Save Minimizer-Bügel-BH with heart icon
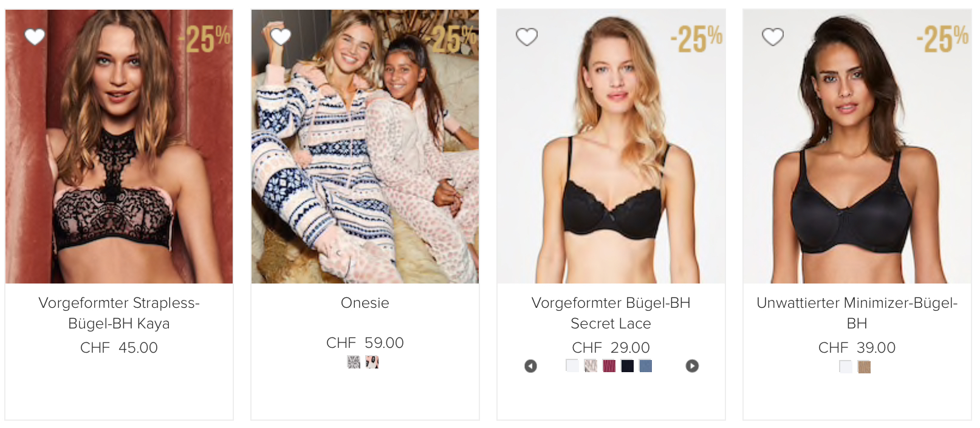This screenshot has width=980, height=428. click(773, 37)
